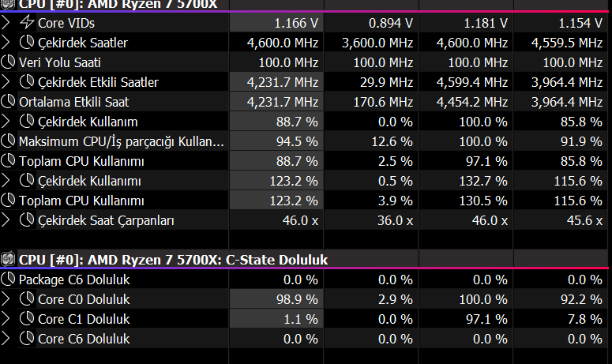This screenshot has width=612, height=364.
Task: Click the Maksimum CPU value 94.5 %
Action: (297, 141)
